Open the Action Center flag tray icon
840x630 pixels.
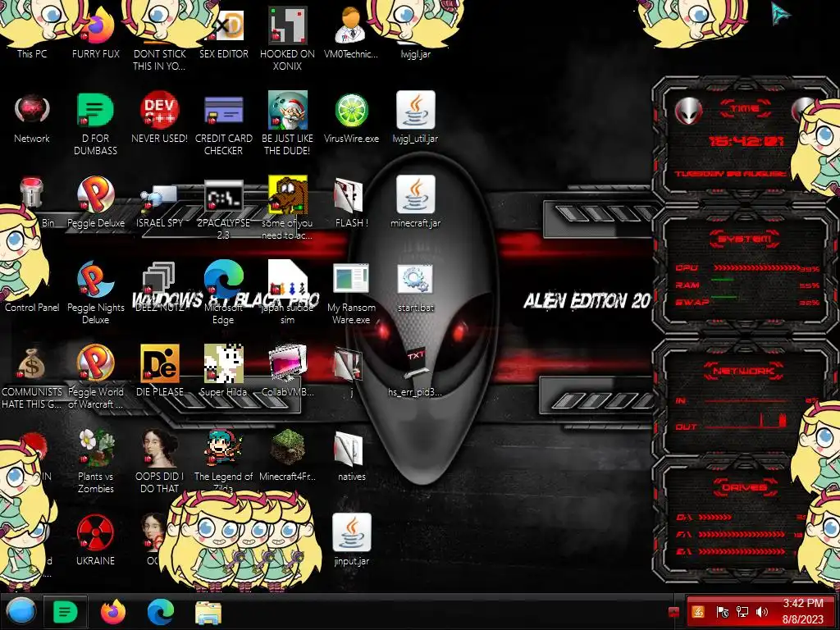722,611
